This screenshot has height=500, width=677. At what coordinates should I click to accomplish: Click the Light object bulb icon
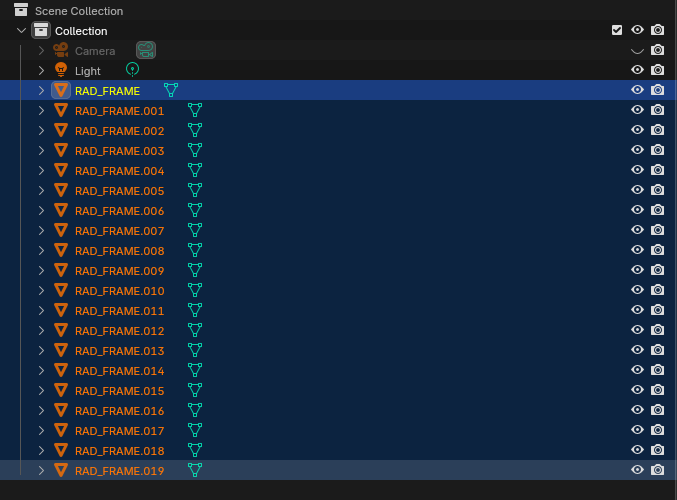point(61,70)
